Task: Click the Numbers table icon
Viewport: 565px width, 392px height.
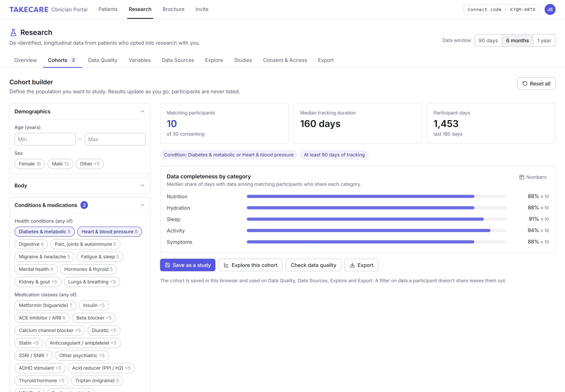Action: [x=521, y=177]
